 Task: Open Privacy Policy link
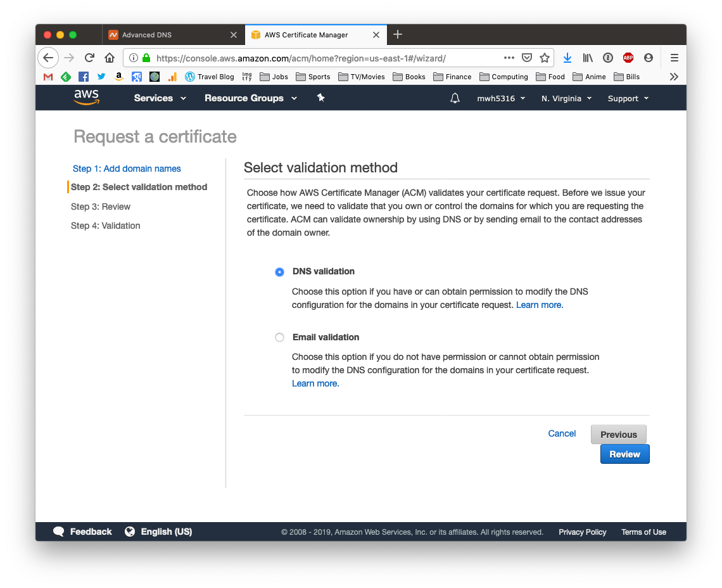[582, 532]
